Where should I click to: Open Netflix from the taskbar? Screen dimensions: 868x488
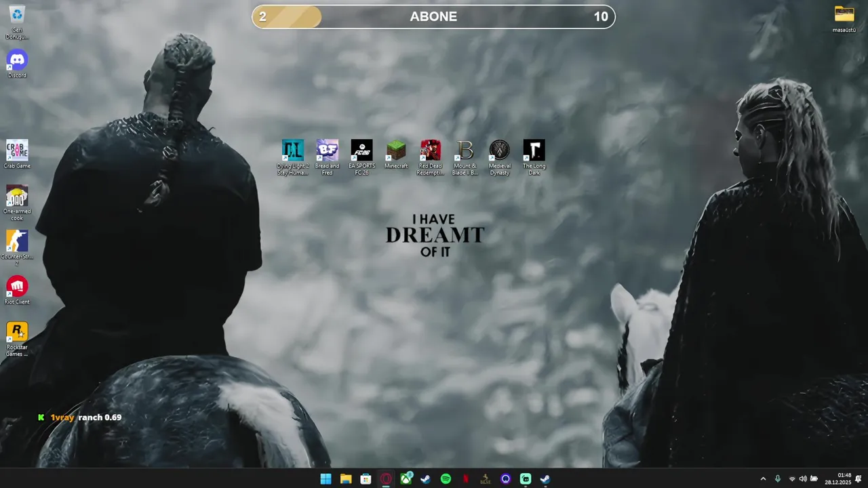tap(465, 479)
